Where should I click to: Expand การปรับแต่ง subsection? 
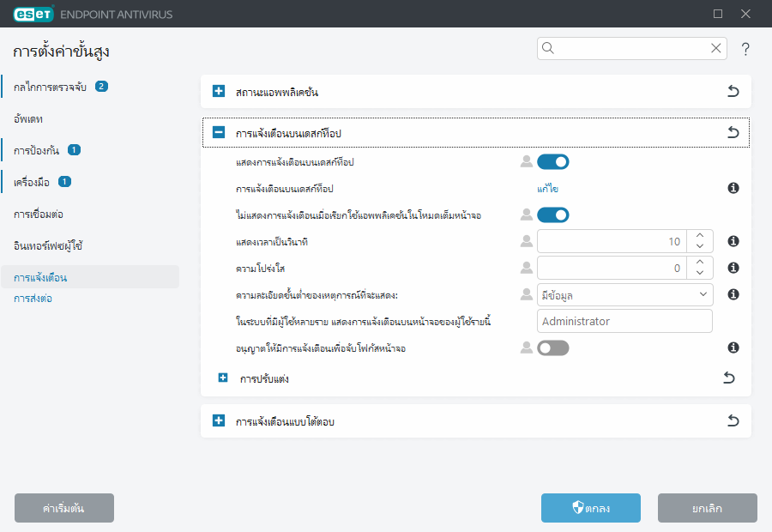click(x=223, y=378)
